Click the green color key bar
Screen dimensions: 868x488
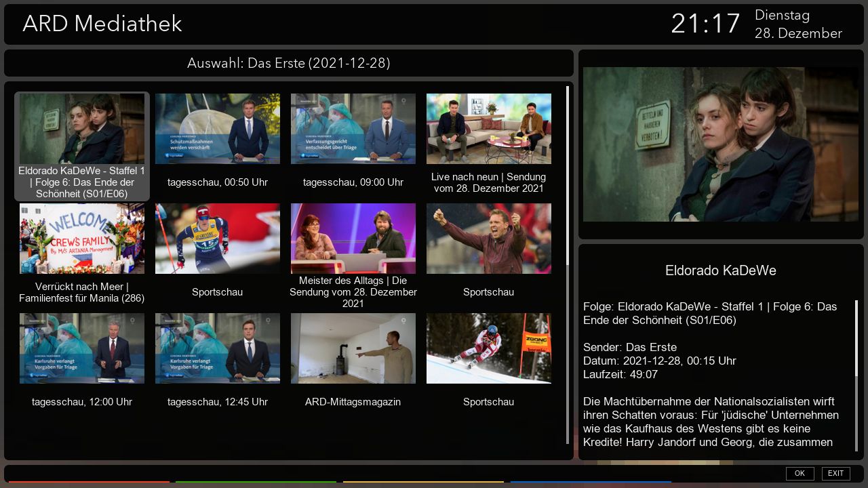256,482
